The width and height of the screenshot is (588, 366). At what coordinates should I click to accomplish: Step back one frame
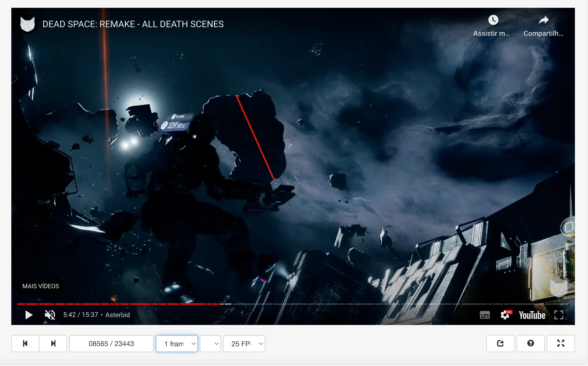(x=25, y=344)
